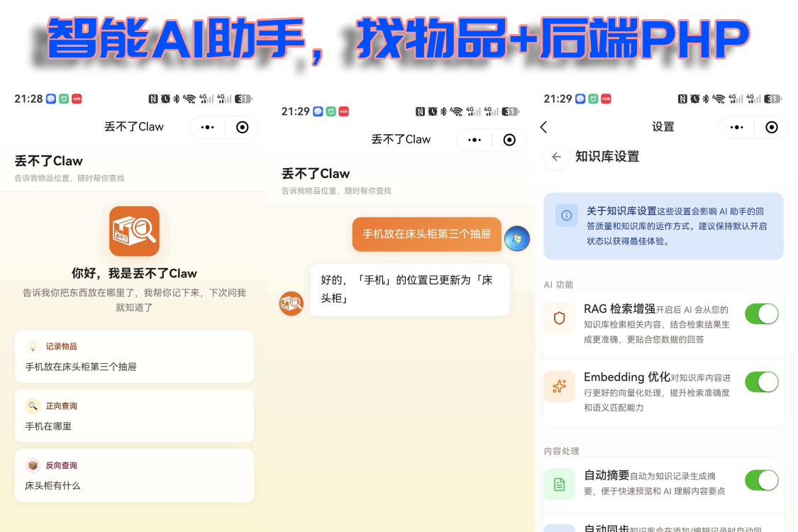The width and height of the screenshot is (798, 532).
Task: Click the red notification icon in left status bar
Action: (x=77, y=99)
